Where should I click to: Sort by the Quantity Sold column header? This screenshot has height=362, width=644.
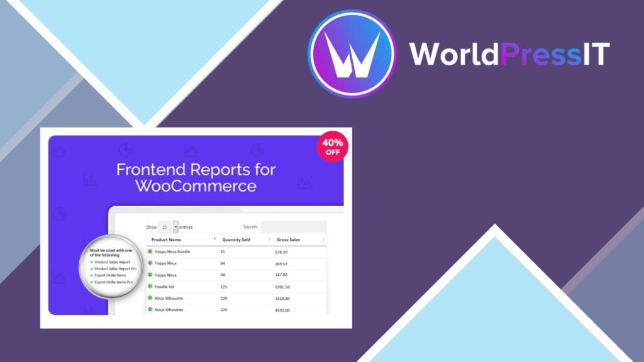coord(236,239)
